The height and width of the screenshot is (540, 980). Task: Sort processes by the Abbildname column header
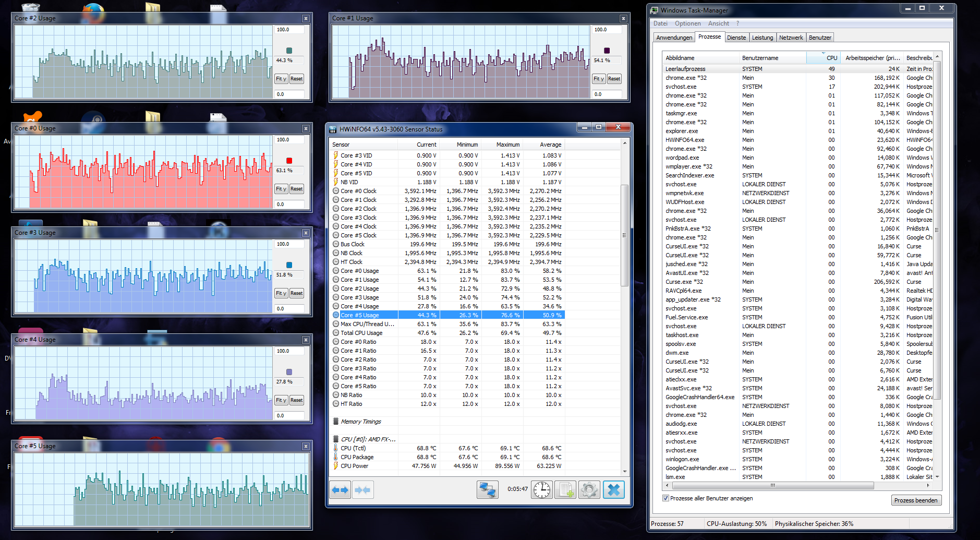(701, 58)
